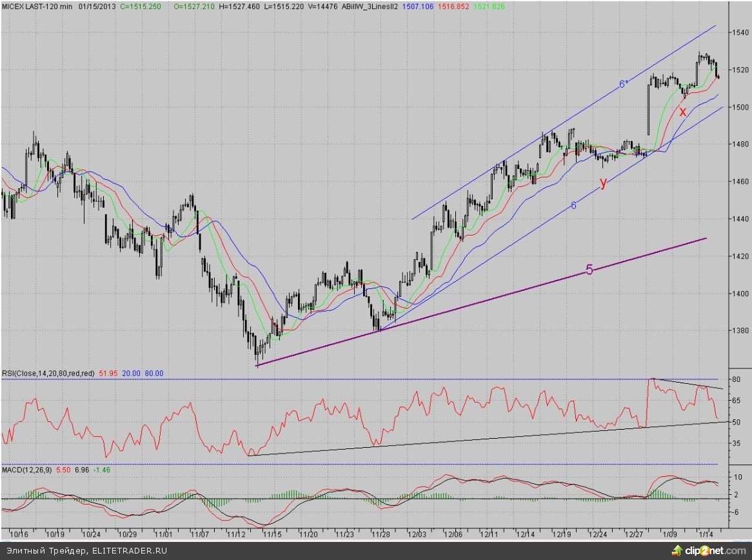The width and height of the screenshot is (752, 560).
Task: Click the 1380 price level on scale
Action: [x=738, y=331]
